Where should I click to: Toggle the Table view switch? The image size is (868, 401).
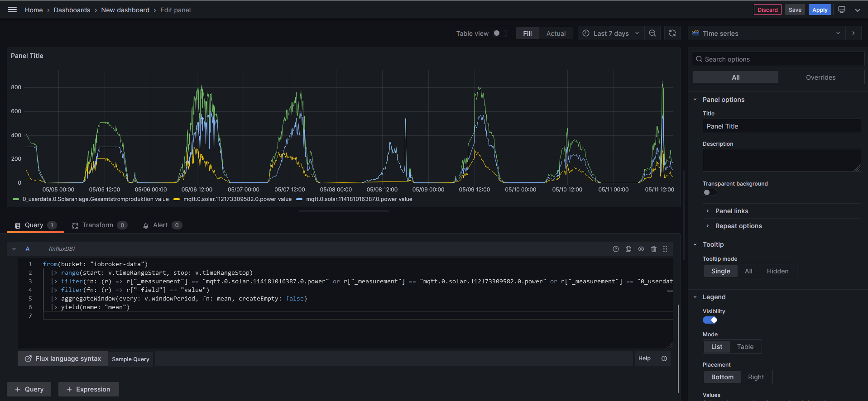pyautogui.click(x=500, y=33)
